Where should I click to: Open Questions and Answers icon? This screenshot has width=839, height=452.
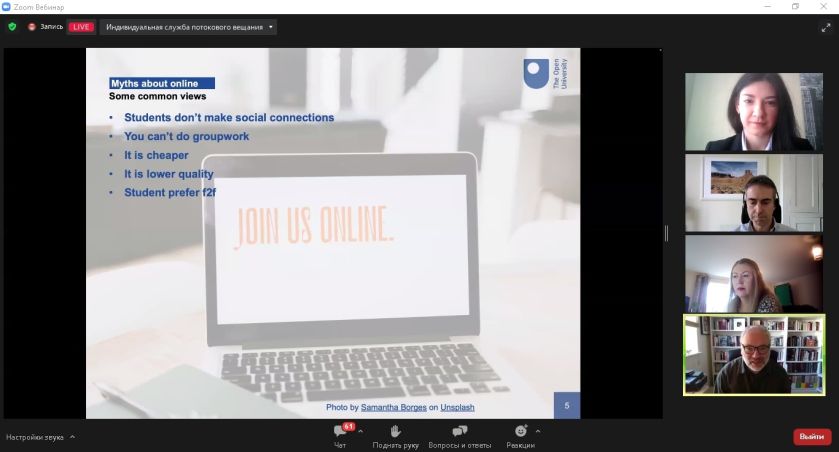[460, 431]
